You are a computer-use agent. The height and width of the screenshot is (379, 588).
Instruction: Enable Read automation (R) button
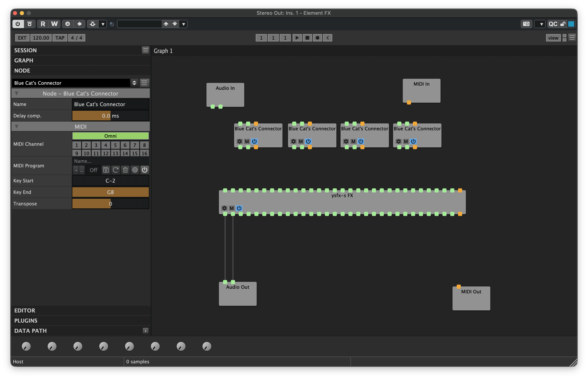tap(43, 24)
